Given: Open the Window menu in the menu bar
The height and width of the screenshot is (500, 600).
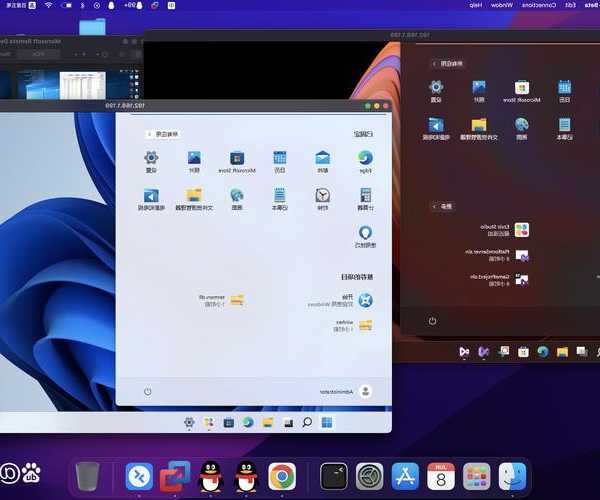Looking at the screenshot, I should pyautogui.click(x=501, y=6).
